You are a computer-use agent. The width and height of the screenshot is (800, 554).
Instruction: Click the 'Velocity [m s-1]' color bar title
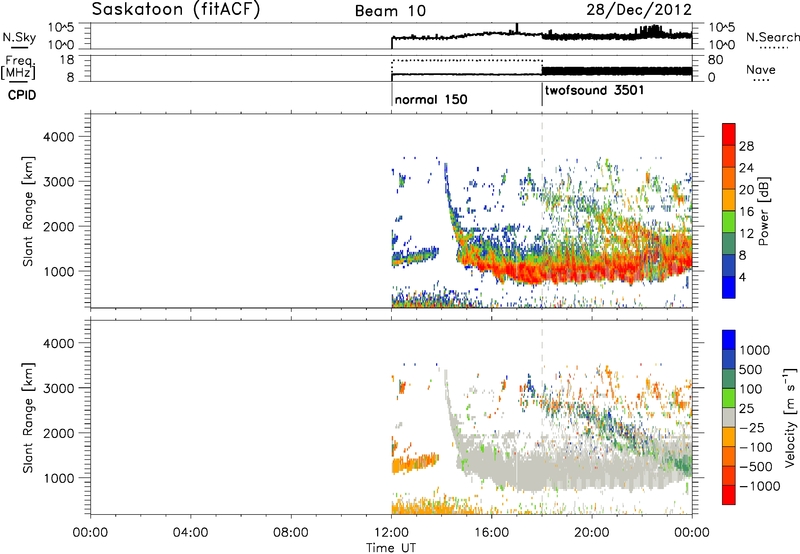click(x=790, y=417)
